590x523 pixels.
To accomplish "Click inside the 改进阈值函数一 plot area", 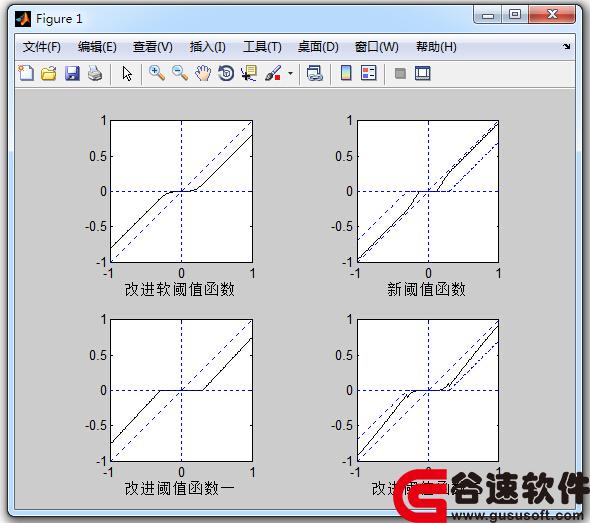I will pos(181,391).
